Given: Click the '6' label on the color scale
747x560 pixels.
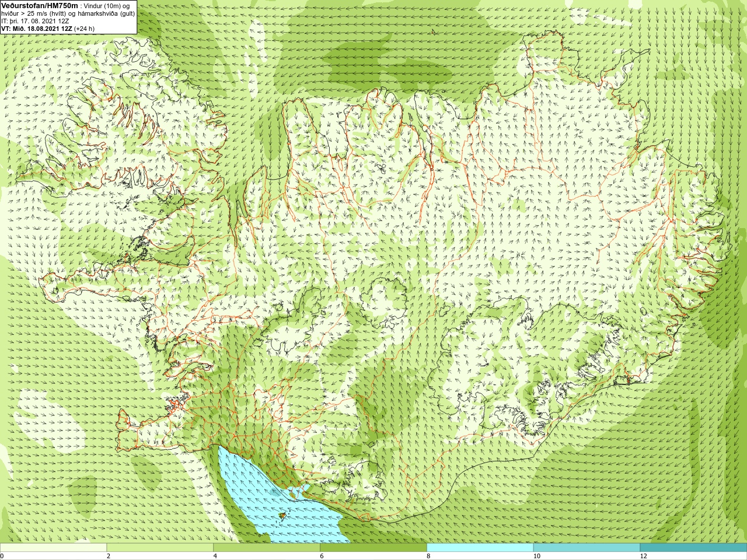Looking at the screenshot, I should coord(322,556).
